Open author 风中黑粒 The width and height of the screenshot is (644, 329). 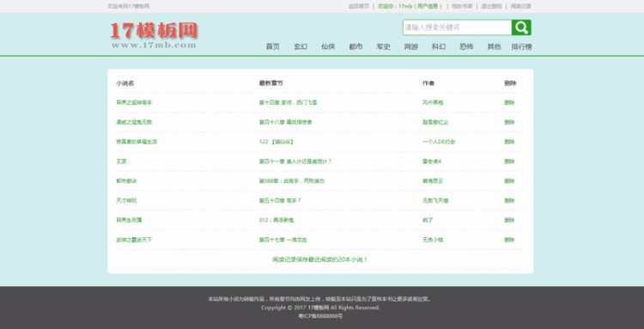(433, 102)
